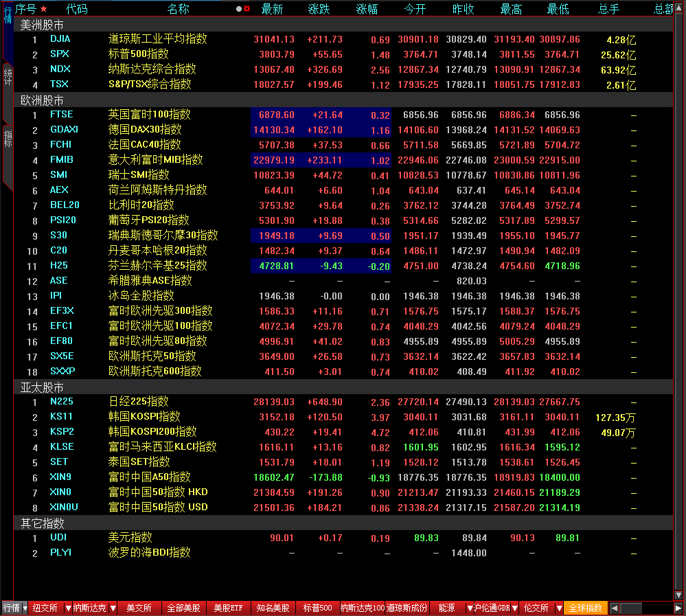The width and height of the screenshot is (686, 616).
Task: Click the 127.35万 volume cell for KS11
Action: [x=615, y=418]
